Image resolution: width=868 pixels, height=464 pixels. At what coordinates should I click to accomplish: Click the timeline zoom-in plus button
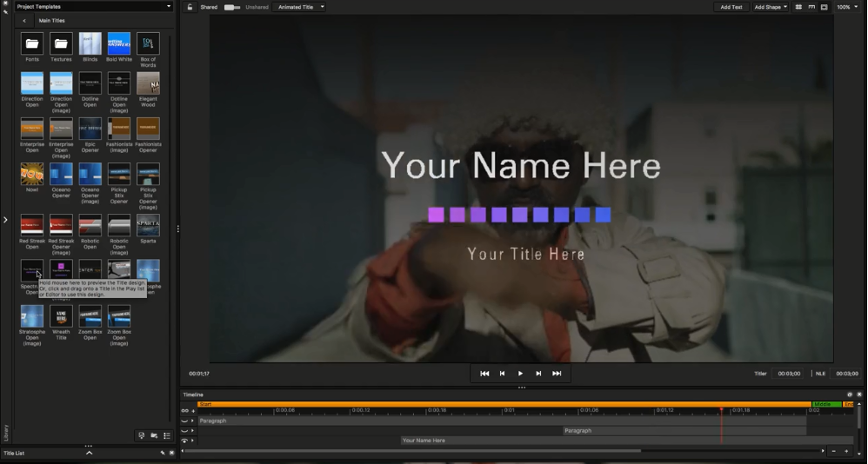point(846,451)
